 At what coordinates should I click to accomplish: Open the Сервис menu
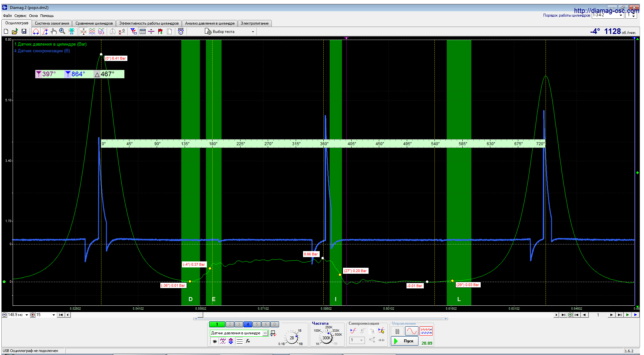pos(20,16)
